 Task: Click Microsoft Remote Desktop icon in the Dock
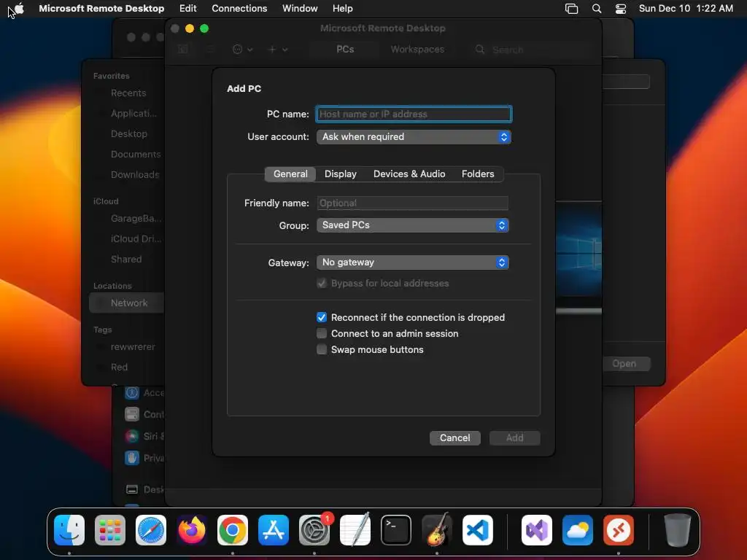click(619, 530)
